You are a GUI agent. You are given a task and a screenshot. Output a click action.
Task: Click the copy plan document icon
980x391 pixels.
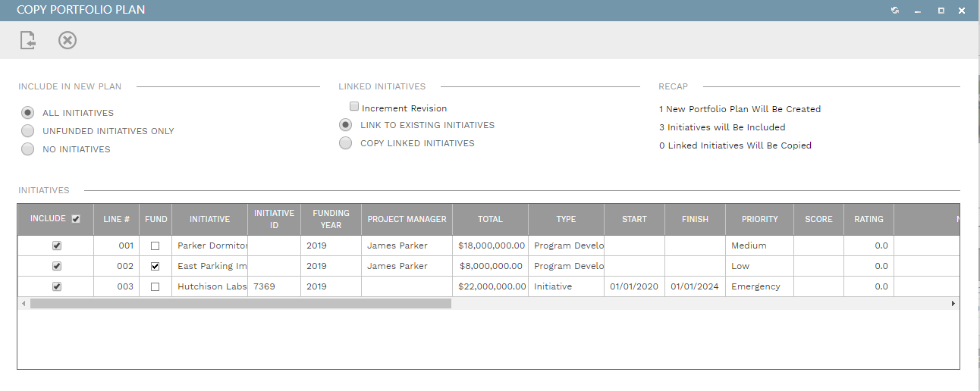(28, 40)
